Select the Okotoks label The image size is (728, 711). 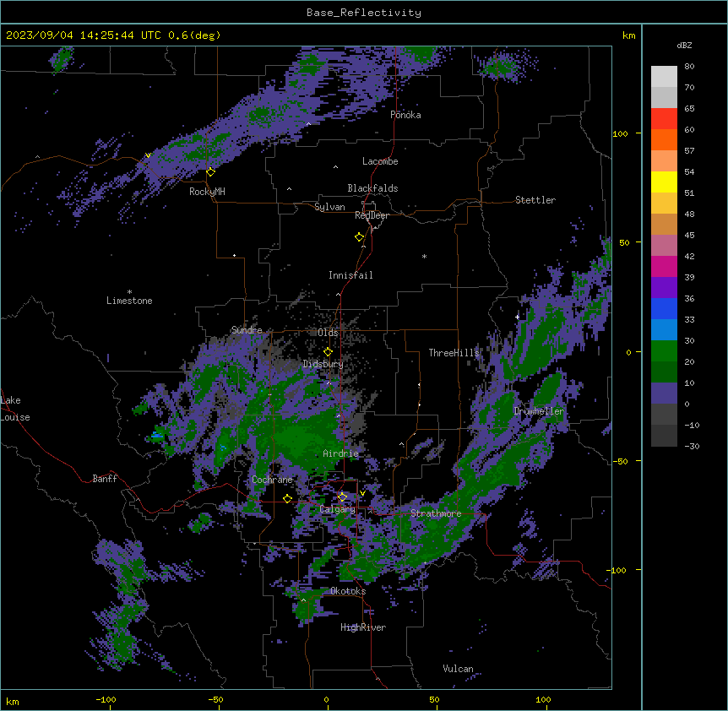(348, 591)
